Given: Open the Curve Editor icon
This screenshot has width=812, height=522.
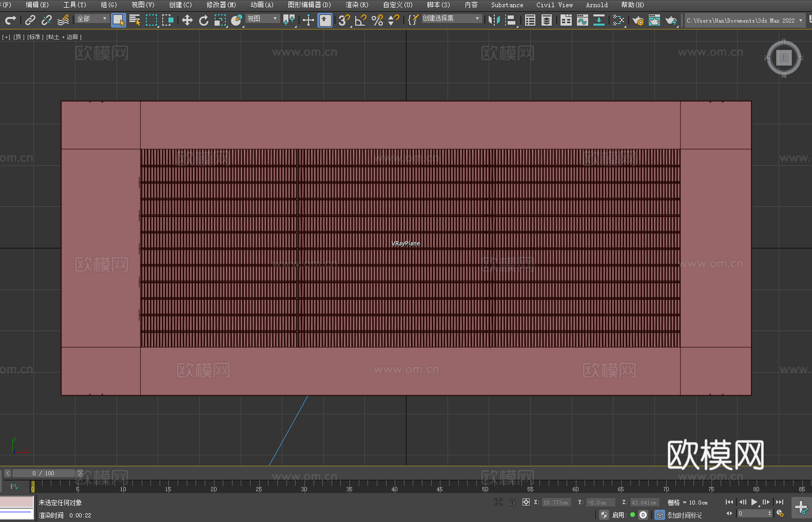Looking at the screenshot, I should click(583, 20).
